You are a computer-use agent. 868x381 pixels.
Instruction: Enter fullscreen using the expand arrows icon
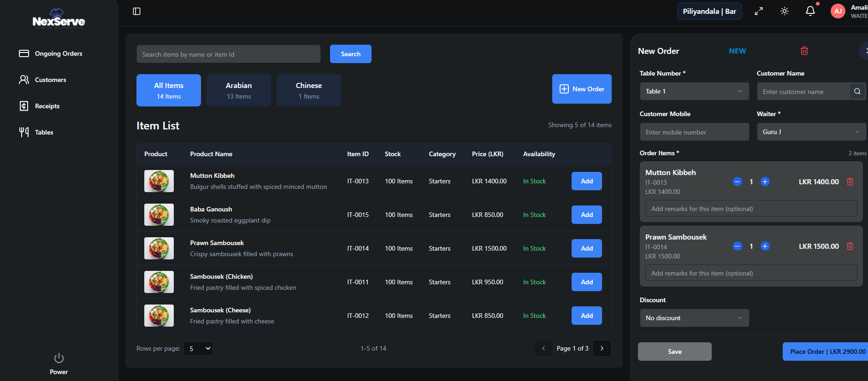point(758,12)
